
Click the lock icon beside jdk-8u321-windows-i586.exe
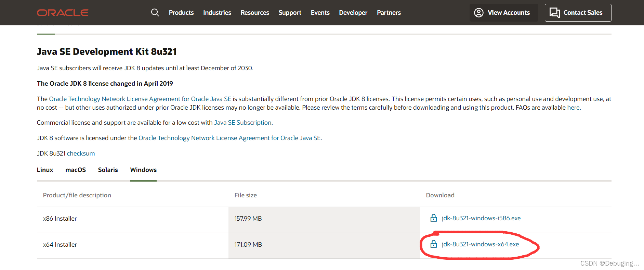[x=434, y=218]
